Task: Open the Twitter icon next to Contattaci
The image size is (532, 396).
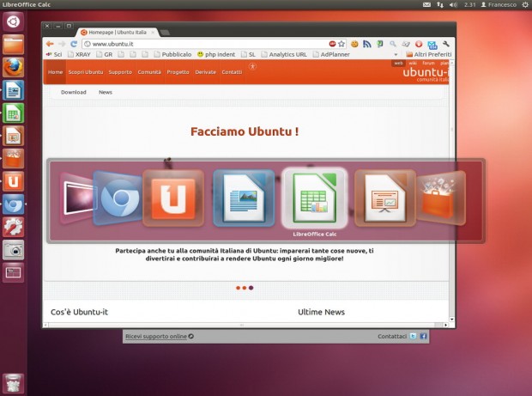Action: (x=413, y=336)
